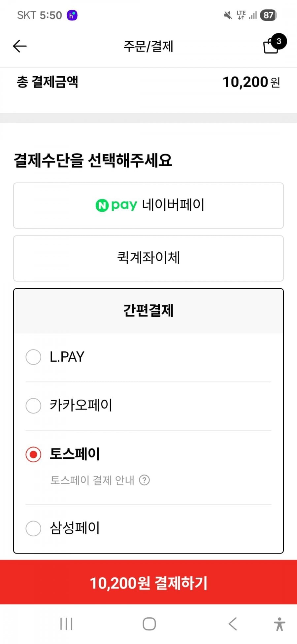Tap the cart item count badge
The image size is (297, 644).
(x=279, y=41)
